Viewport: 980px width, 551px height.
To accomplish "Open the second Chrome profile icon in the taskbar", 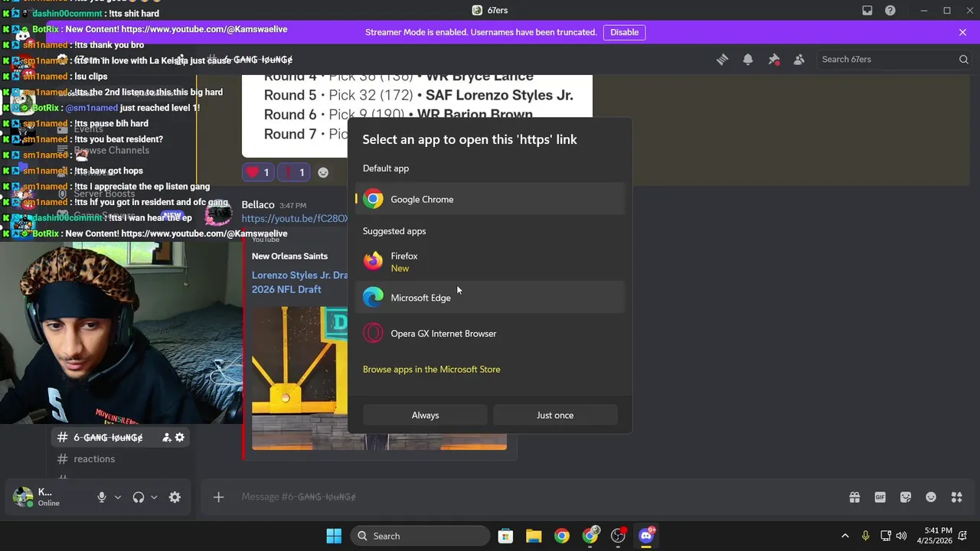I will (590, 536).
